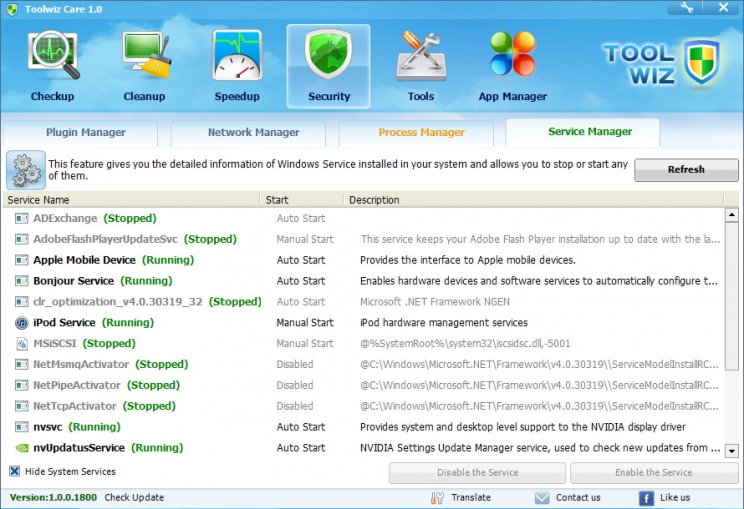Viewport: 744px width, 509px height.
Task: Click the ADExchange service icon
Action: point(21,218)
